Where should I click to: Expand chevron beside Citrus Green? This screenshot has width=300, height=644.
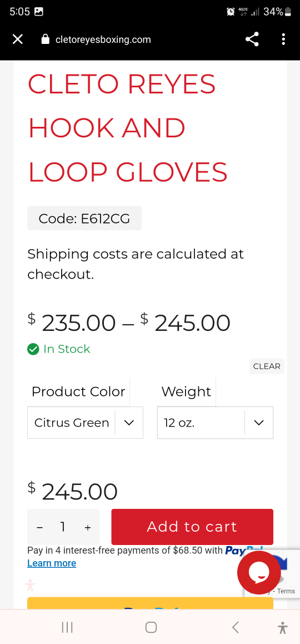coord(129,423)
